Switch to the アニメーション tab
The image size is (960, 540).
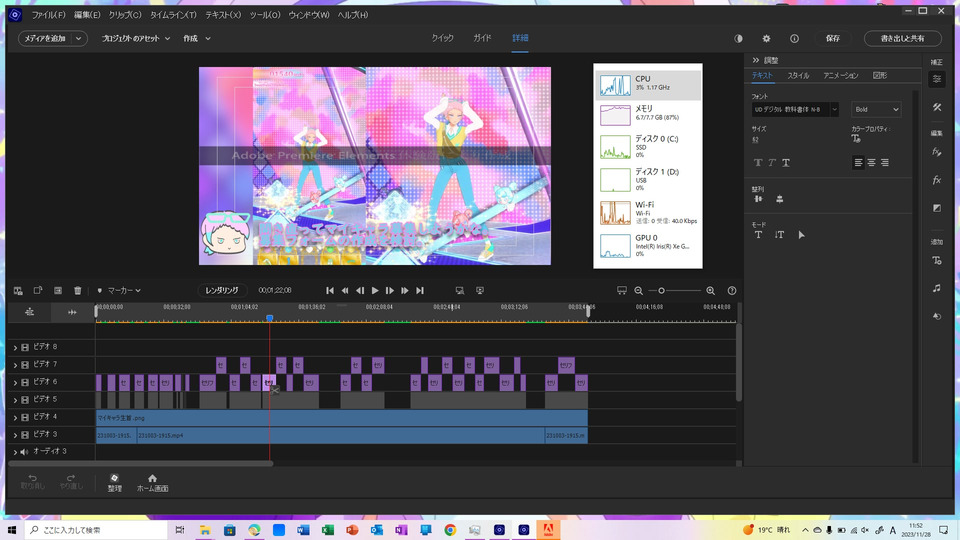click(841, 75)
